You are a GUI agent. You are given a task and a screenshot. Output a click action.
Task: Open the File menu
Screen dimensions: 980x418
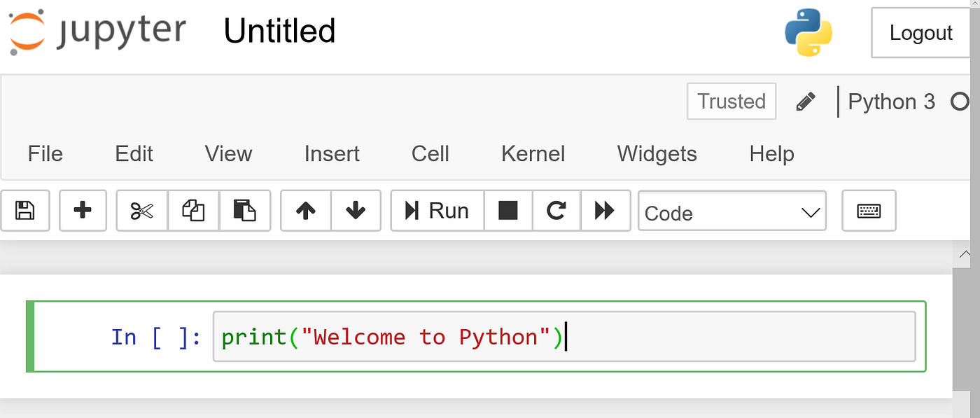45,154
